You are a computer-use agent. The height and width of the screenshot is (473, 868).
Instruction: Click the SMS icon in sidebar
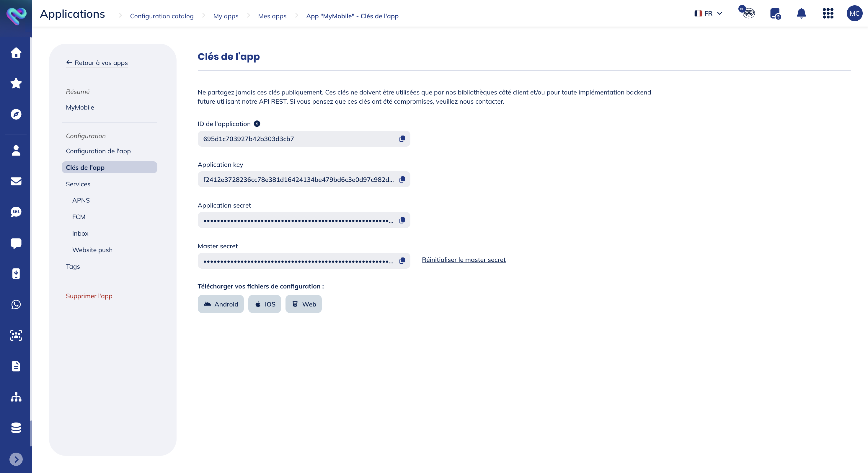pos(16,212)
